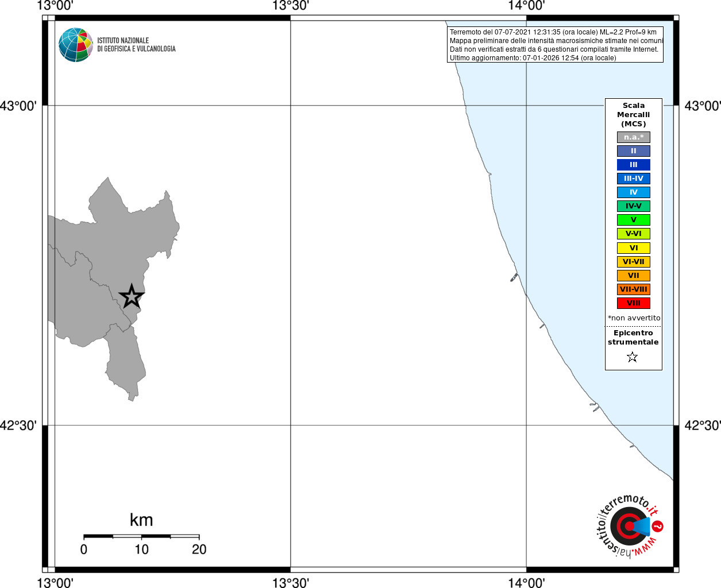Click the INGV globe logo
The image size is (721, 588).
click(76, 45)
